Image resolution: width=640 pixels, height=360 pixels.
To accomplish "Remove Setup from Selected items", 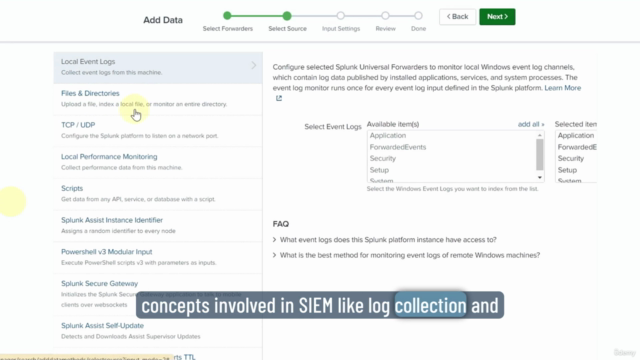I will pyautogui.click(x=567, y=170).
